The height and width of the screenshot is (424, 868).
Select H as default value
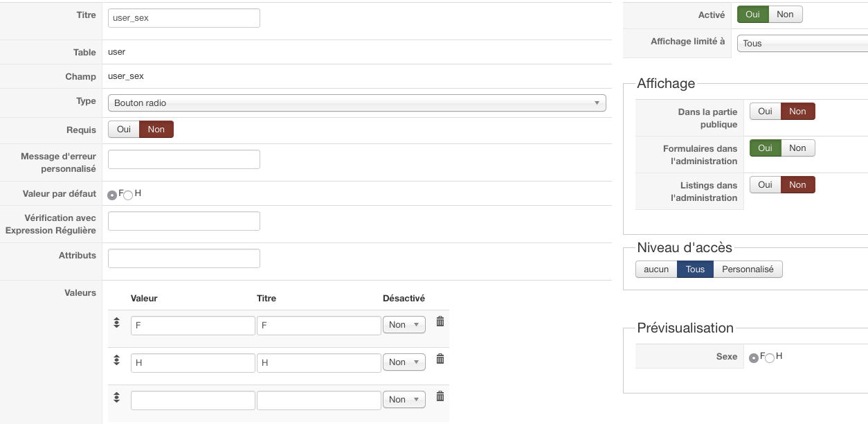coord(128,195)
